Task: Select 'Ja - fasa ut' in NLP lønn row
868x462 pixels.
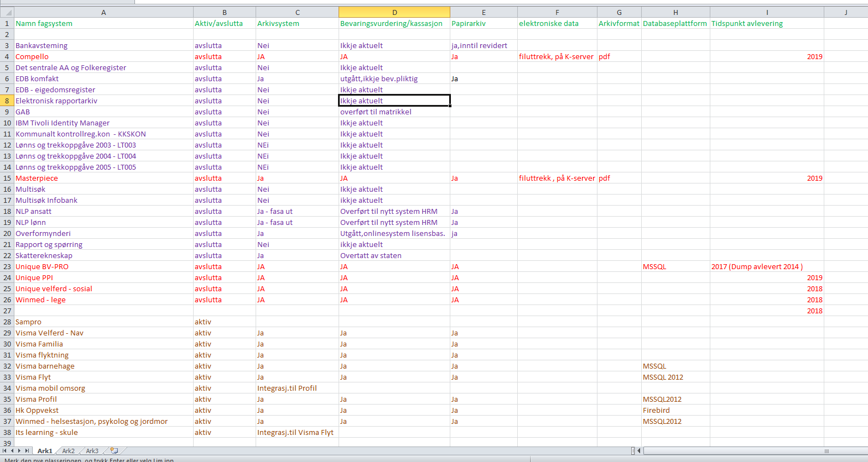Action: point(297,222)
